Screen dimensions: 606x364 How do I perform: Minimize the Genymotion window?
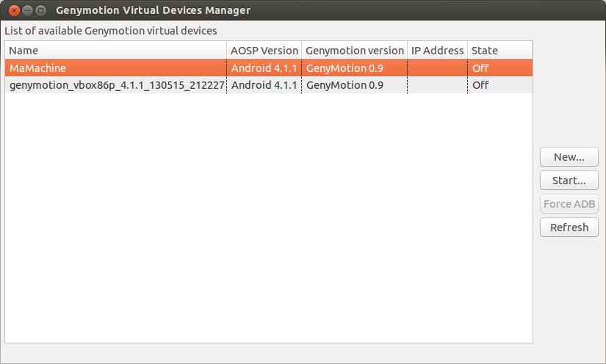point(27,10)
